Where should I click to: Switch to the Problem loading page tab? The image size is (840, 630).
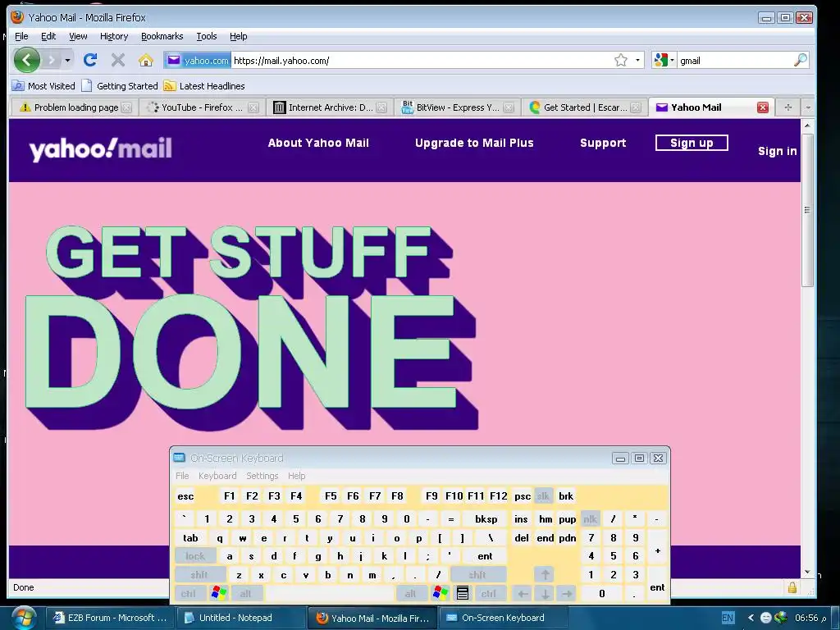point(75,107)
